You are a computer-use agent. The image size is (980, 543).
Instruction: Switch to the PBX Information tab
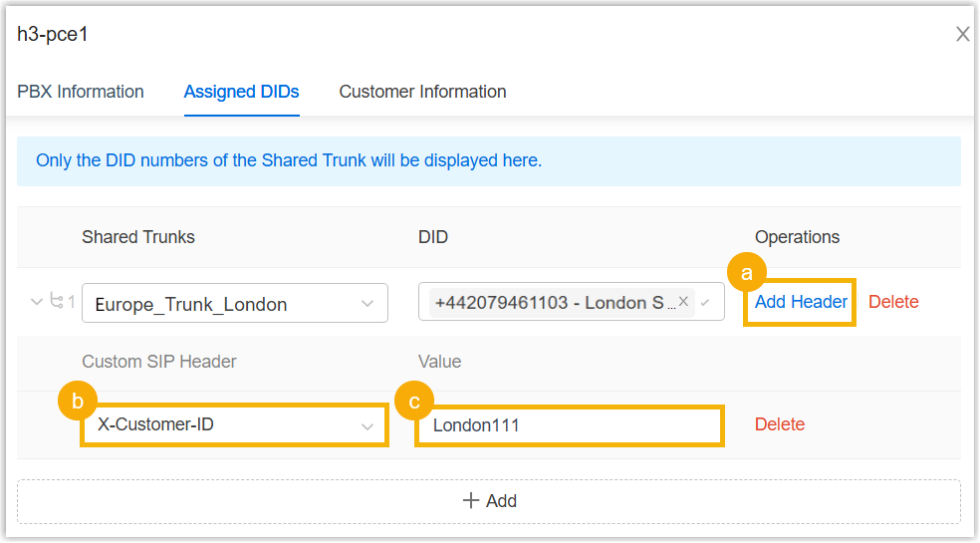pyautogui.click(x=81, y=92)
